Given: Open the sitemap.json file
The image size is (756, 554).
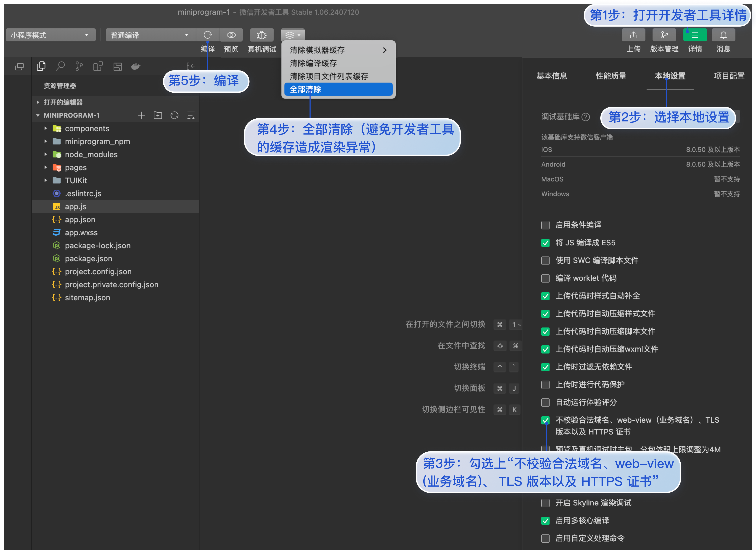Looking at the screenshot, I should point(116,298).
